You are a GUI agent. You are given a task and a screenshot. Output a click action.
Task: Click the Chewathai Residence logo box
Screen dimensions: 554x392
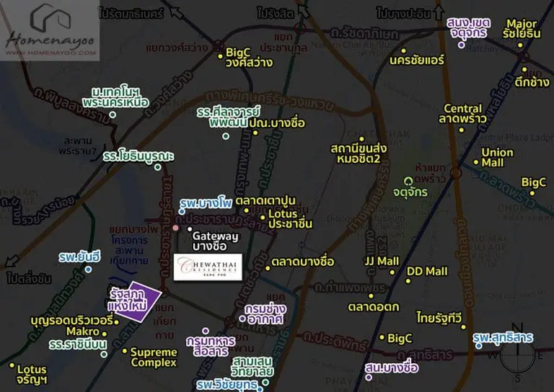pyautogui.click(x=208, y=267)
